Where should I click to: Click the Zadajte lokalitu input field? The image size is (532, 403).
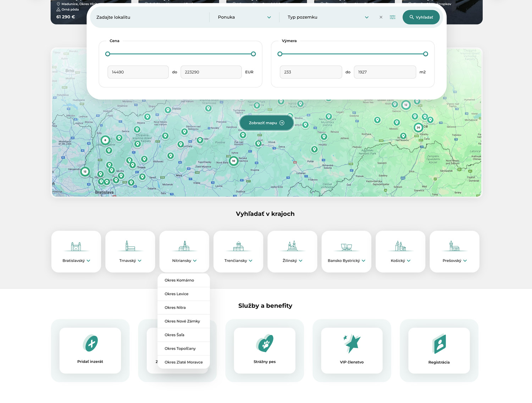pyautogui.click(x=149, y=17)
